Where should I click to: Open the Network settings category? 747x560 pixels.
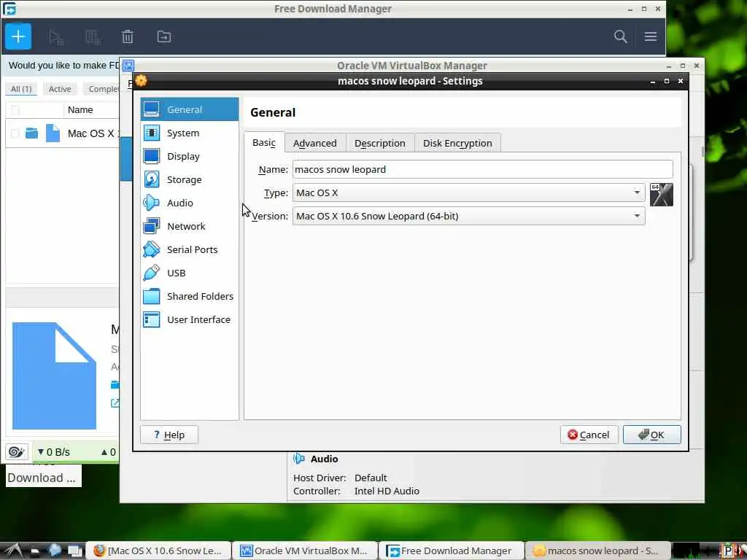click(x=189, y=226)
